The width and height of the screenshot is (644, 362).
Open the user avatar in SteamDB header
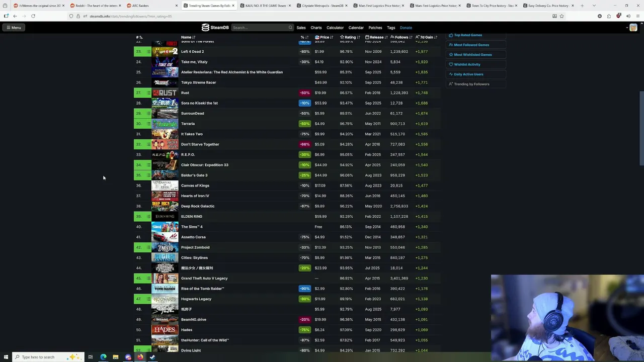tap(633, 28)
